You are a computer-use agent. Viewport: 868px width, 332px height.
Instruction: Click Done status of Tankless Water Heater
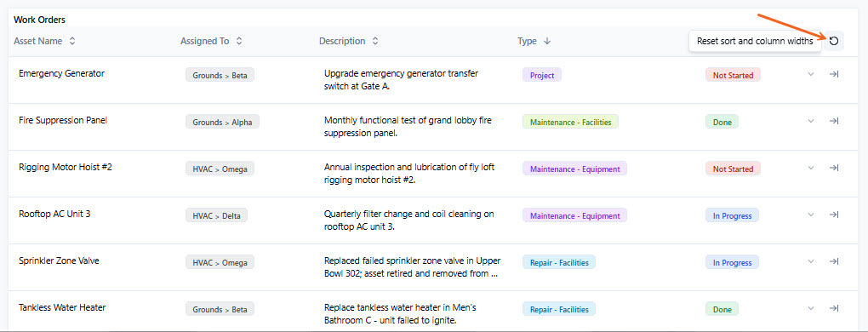722,309
